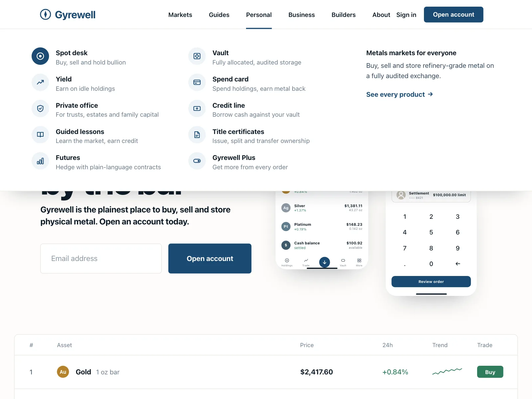
Task: Open the Guided lessons book icon
Action: pos(40,135)
